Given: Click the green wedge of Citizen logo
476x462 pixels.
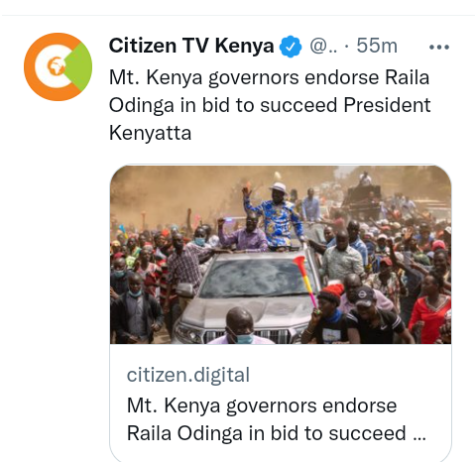Looking at the screenshot, I should [x=79, y=66].
